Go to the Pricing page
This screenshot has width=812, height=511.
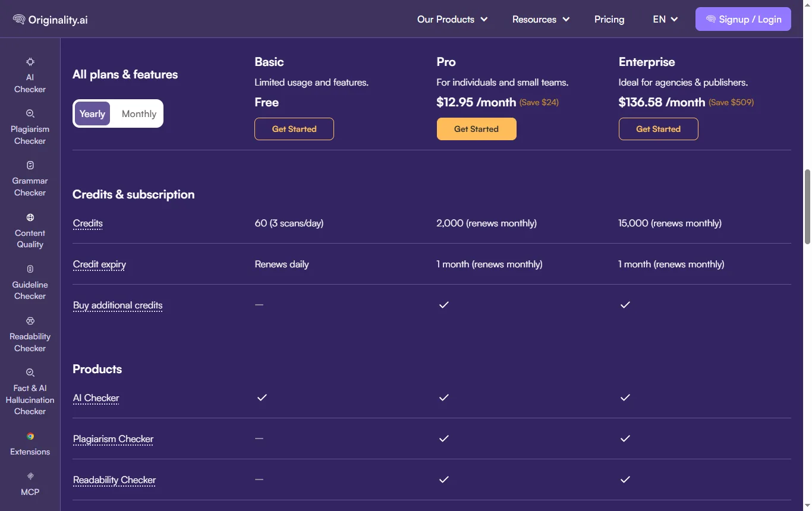click(x=609, y=19)
